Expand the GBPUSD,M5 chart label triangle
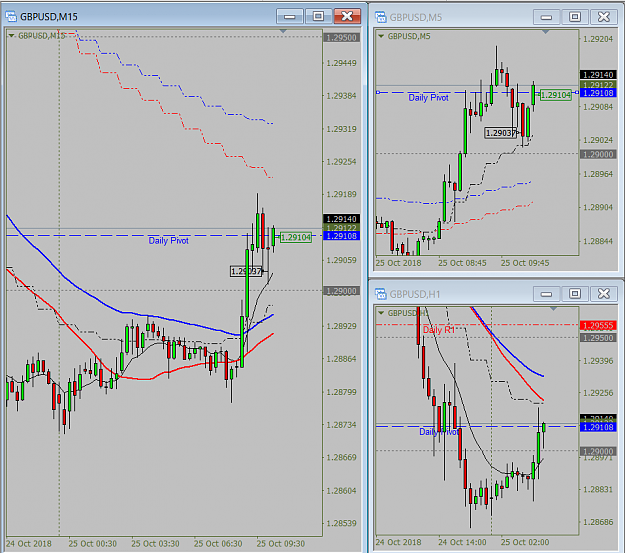This screenshot has height=553, width=625. (381, 36)
